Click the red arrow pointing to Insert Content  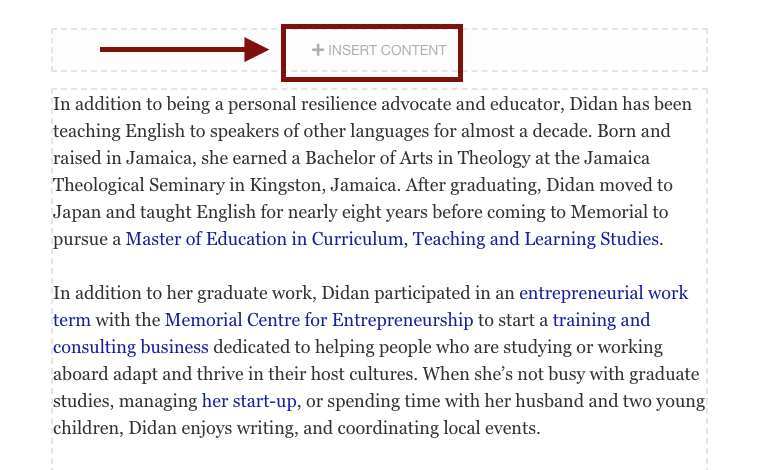coord(184,49)
